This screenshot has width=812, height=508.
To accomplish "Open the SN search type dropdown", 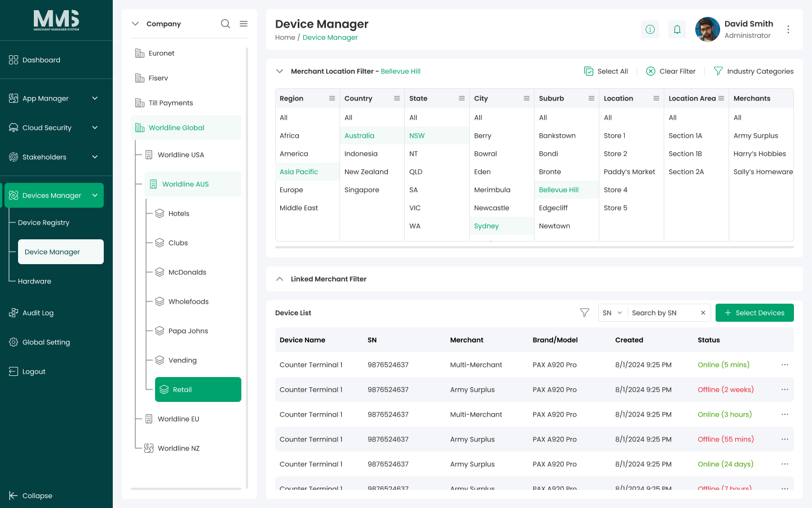I will click(x=612, y=313).
